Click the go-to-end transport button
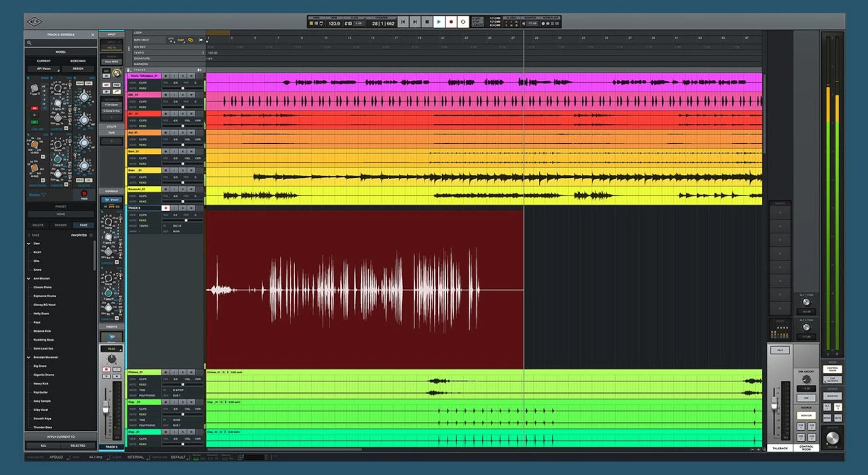This screenshot has width=868, height=475. (415, 22)
